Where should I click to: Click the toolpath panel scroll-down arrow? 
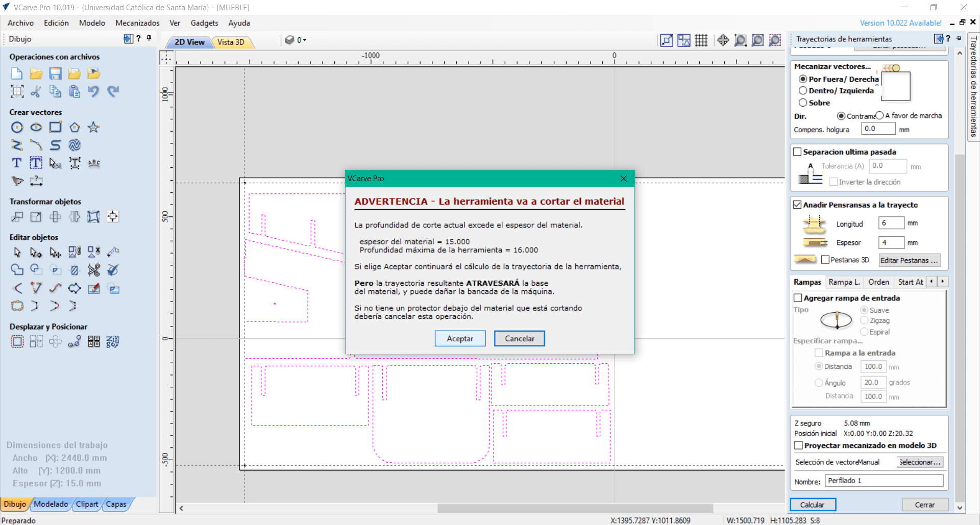pos(960,508)
